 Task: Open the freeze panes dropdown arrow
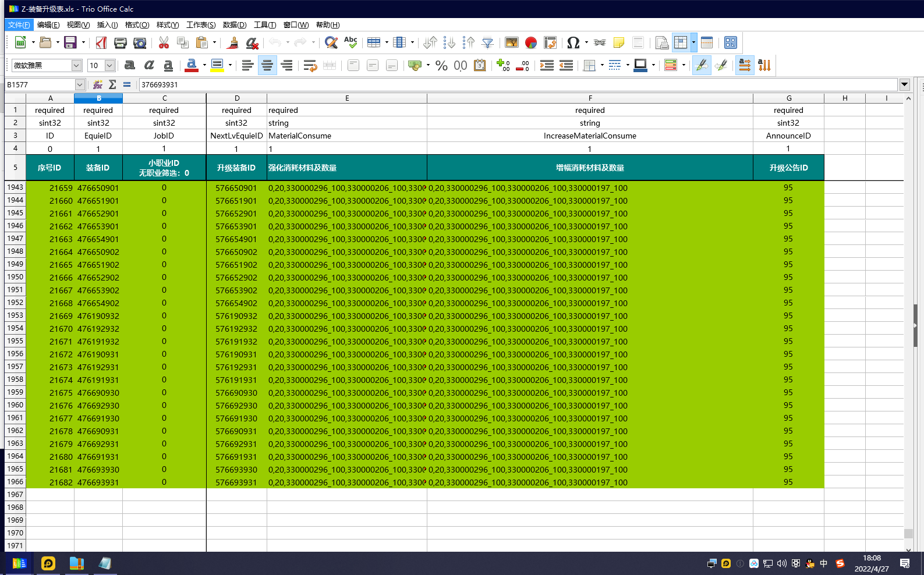tap(693, 42)
